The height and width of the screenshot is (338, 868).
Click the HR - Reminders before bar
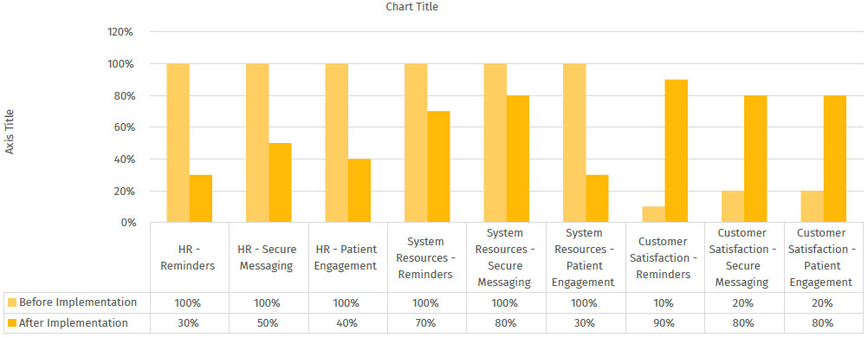[x=178, y=143]
